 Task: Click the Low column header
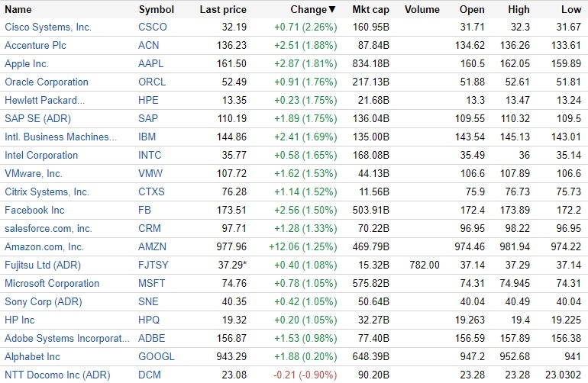click(570, 10)
